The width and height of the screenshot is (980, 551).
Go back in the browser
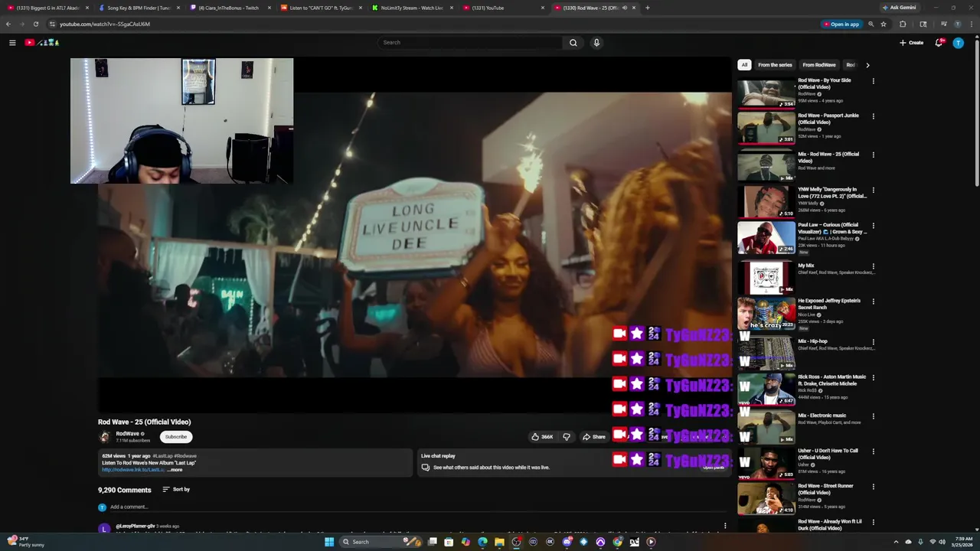click(8, 24)
